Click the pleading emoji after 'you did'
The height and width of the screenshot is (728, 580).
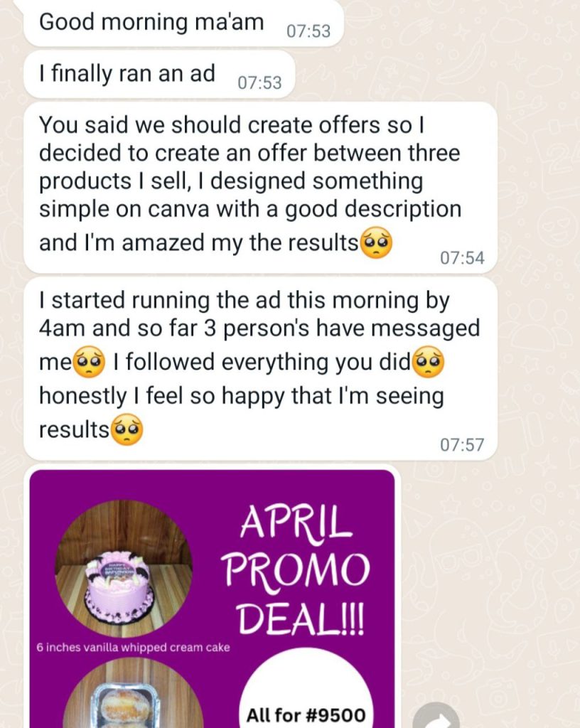429,363
